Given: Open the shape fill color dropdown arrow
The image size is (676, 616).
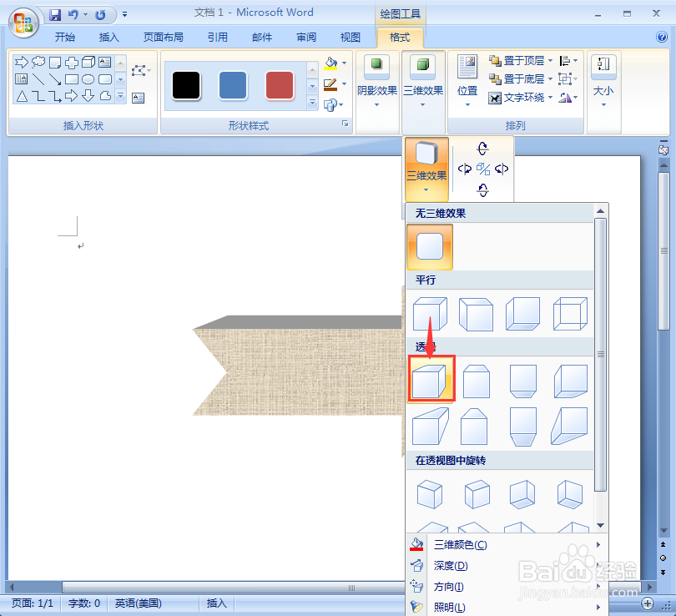Looking at the screenshot, I should tap(344, 63).
